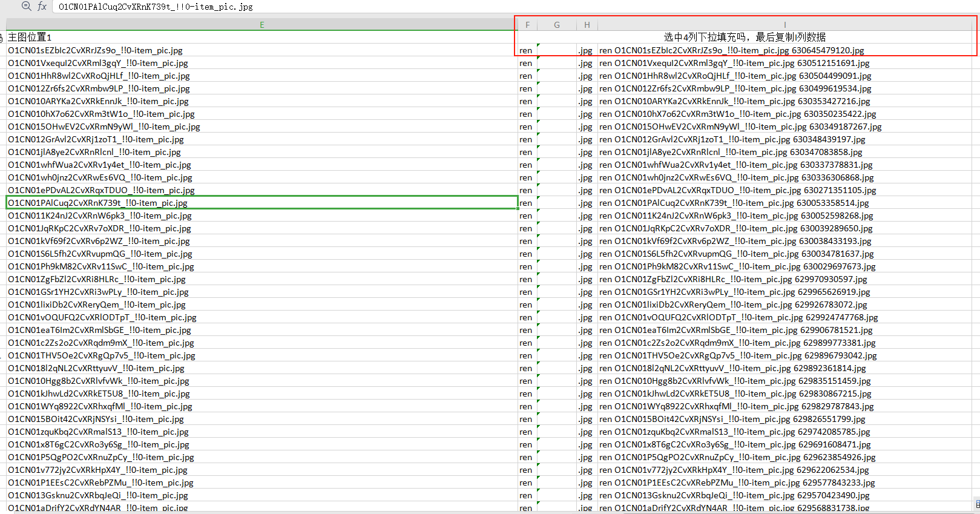Select cell 'O1CN010hX7o62CvXRm3tW1o_!!0-item_pic.jpg' in column E
Viewport: 980px width, 514px height.
coord(261,114)
